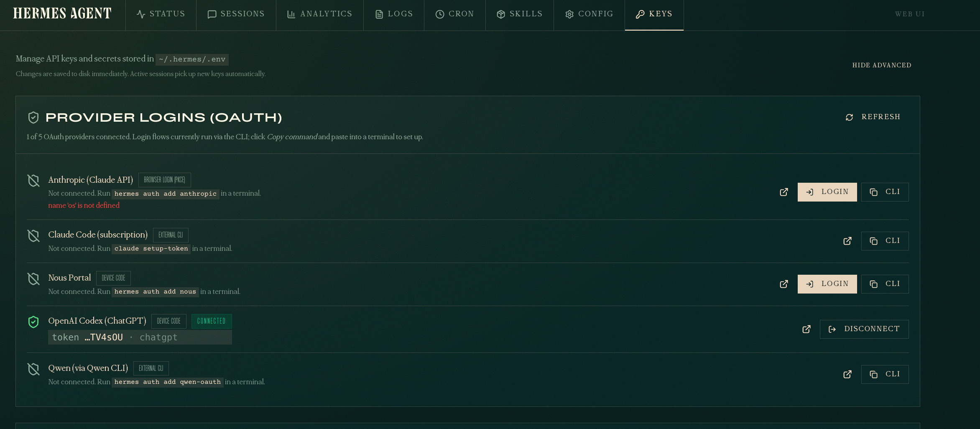Switch to the Sessions tab
980x429 pixels.
(x=236, y=14)
